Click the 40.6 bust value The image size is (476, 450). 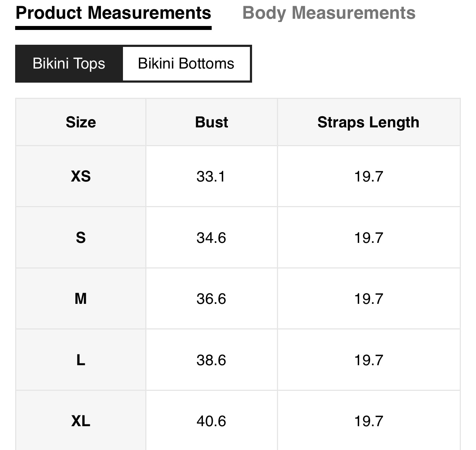(x=211, y=421)
